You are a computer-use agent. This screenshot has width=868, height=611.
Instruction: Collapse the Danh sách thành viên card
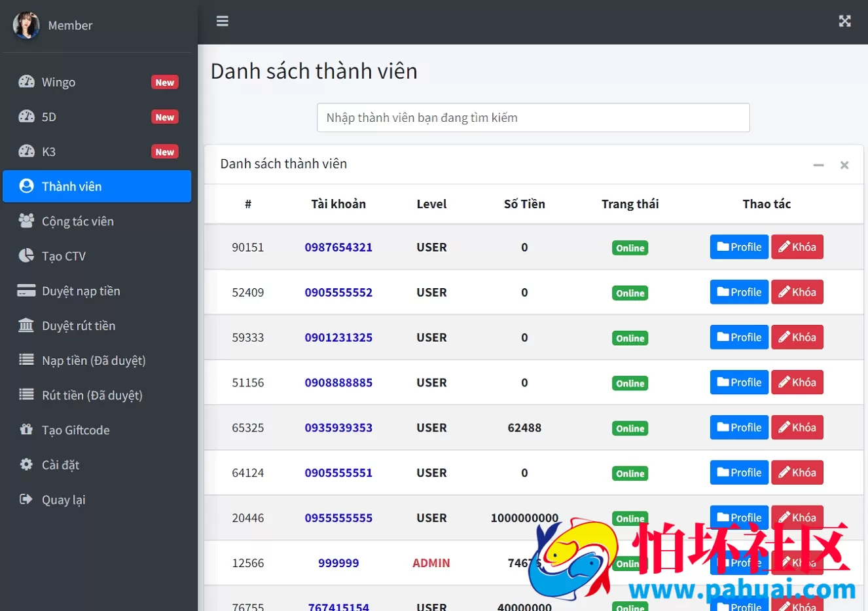[818, 165]
